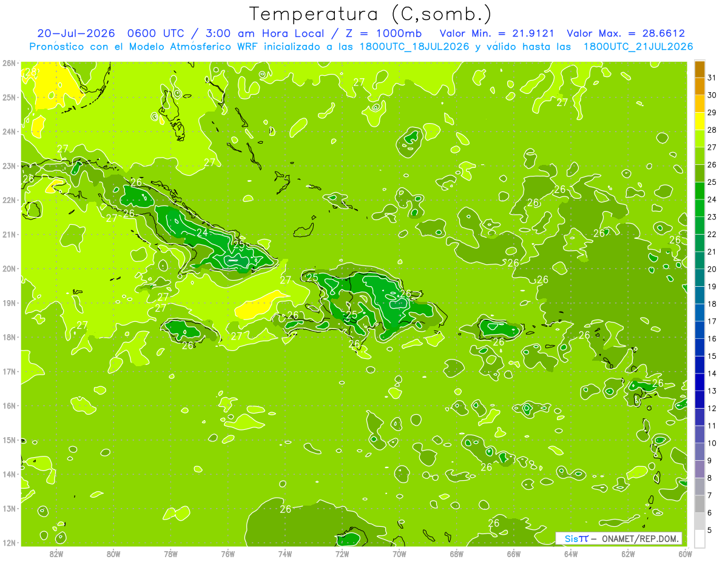Click the '74W' longitude axis label

click(285, 554)
